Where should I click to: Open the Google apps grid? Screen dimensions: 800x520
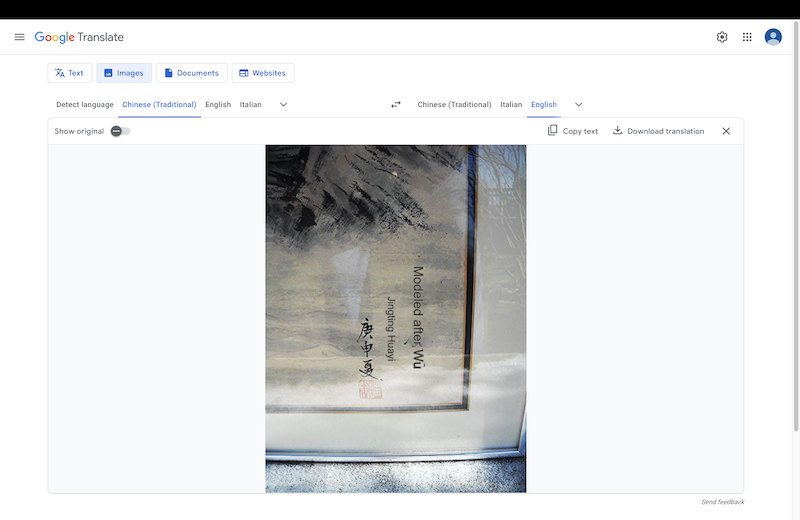747,37
